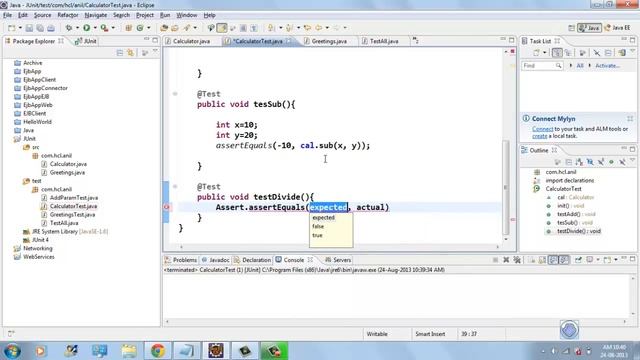Toggle Scheduled presentation in Task List
The height and width of the screenshot is (360, 640).
pos(568,53)
